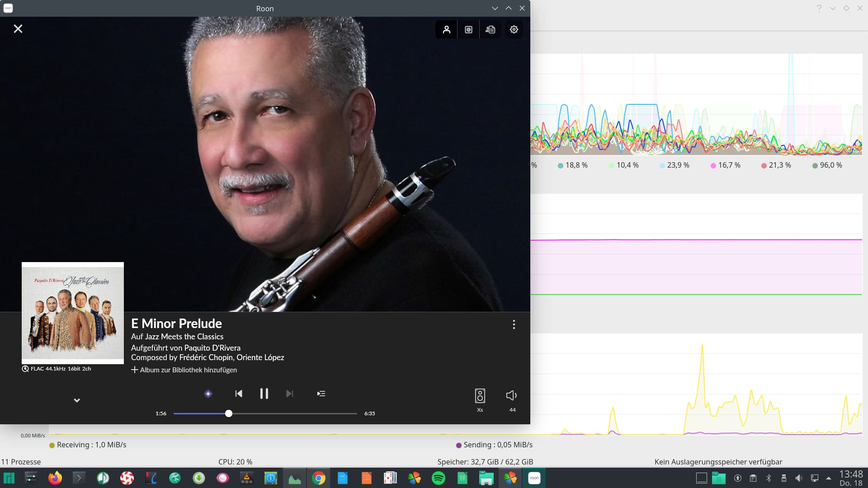Open the clock showing 13:48

(x=851, y=478)
